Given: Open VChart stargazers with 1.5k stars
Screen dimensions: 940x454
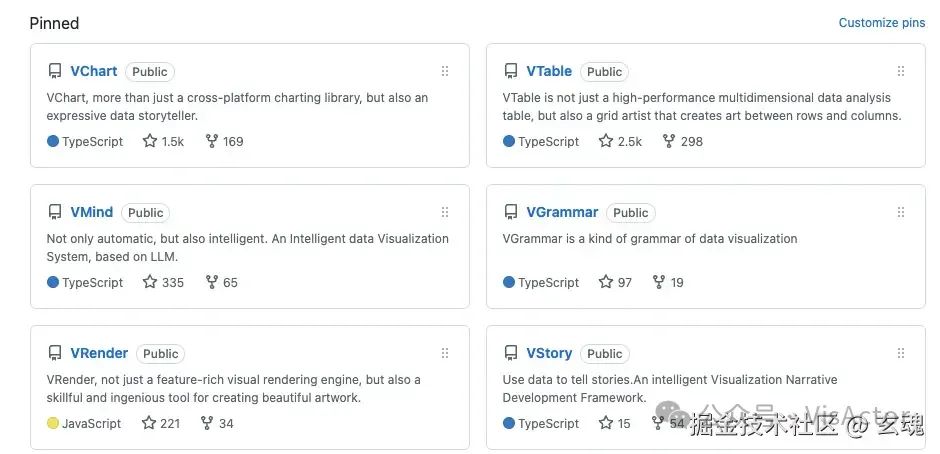Looking at the screenshot, I should click(164, 141).
